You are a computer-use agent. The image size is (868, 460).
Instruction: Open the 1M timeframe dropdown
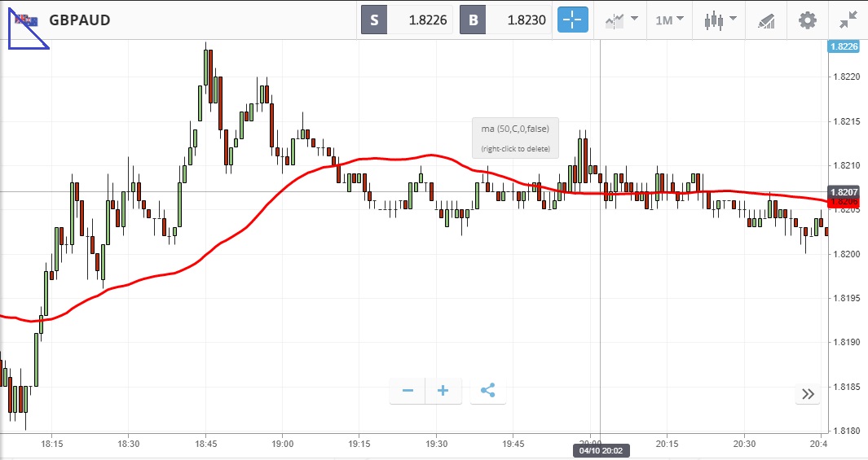pos(669,20)
